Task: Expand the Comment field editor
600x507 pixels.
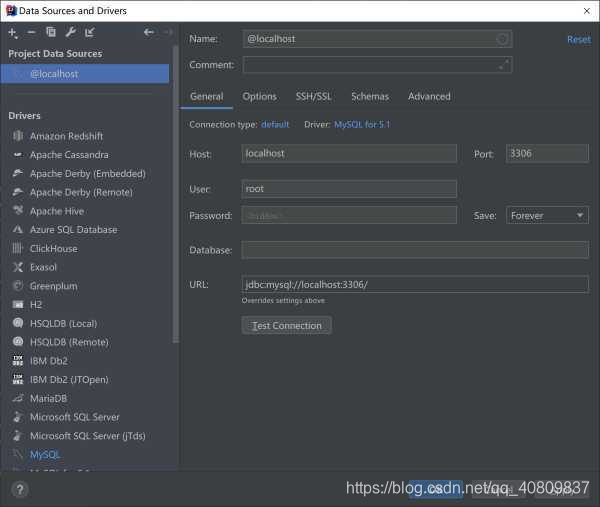Action: (504, 65)
